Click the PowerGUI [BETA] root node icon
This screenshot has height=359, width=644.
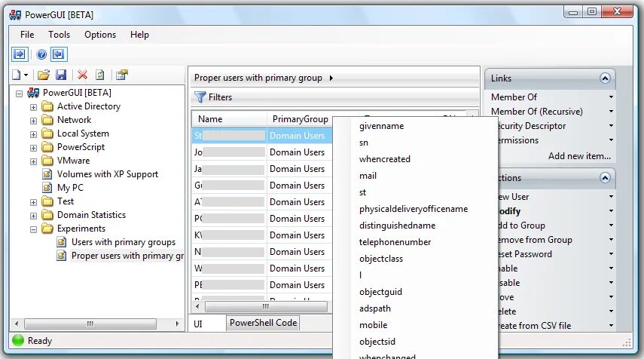click(x=33, y=93)
